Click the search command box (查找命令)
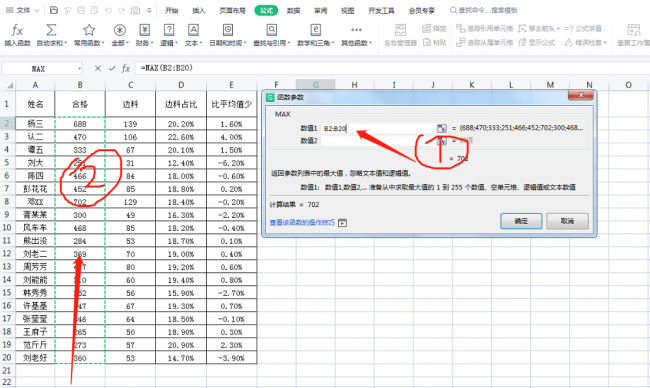Viewport: 650px width, 388px height. coord(483,10)
